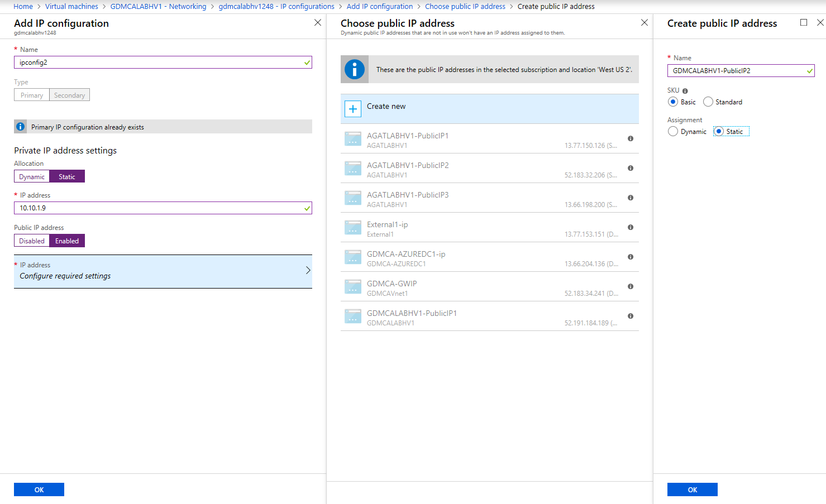The height and width of the screenshot is (504, 826).
Task: Set Public IP address to Disabled
Action: 32,241
